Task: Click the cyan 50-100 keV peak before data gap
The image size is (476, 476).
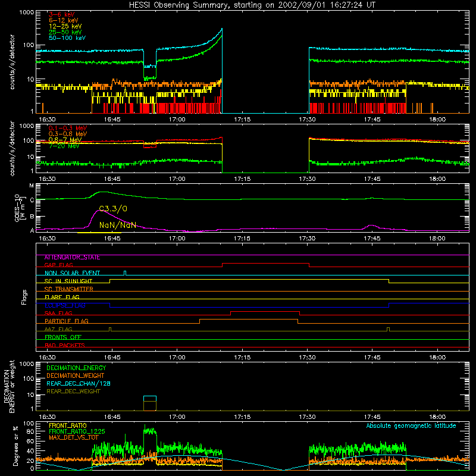Action: [221, 30]
